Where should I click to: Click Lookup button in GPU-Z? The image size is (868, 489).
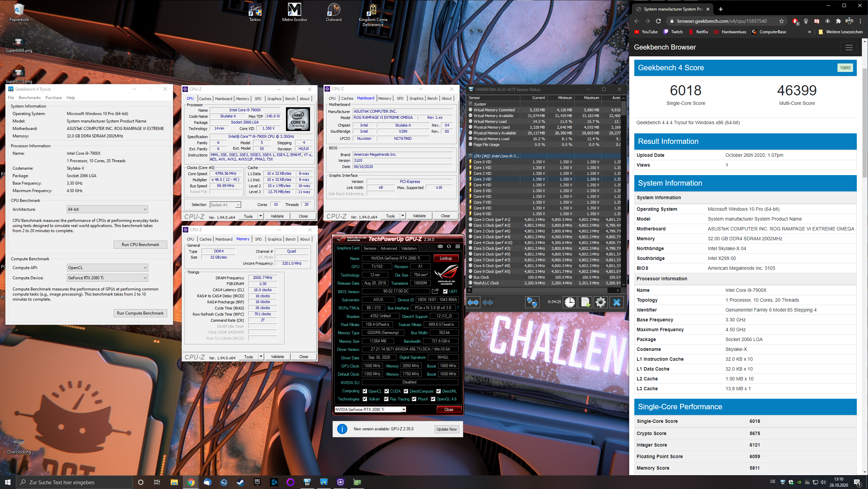click(446, 258)
